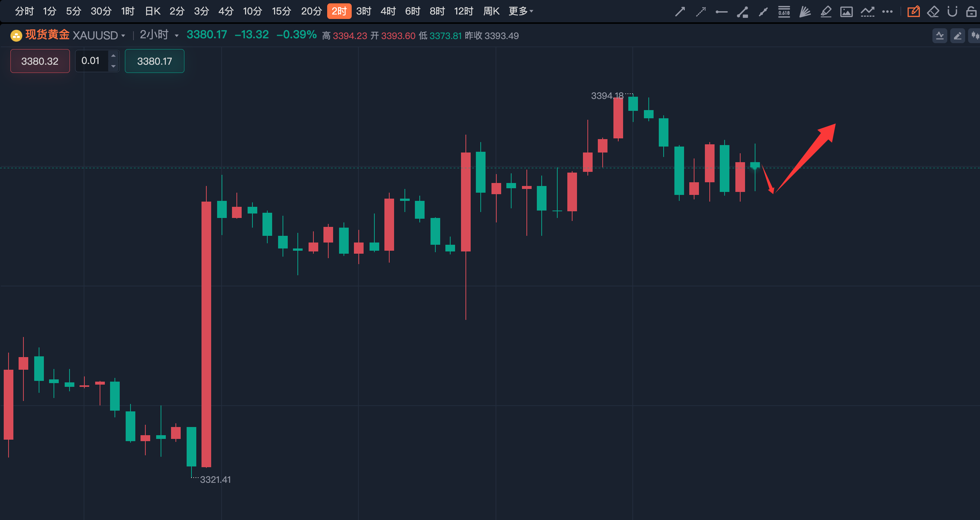Click the 0.01 lot size field
Image resolution: width=980 pixels, height=520 pixels.
point(91,61)
